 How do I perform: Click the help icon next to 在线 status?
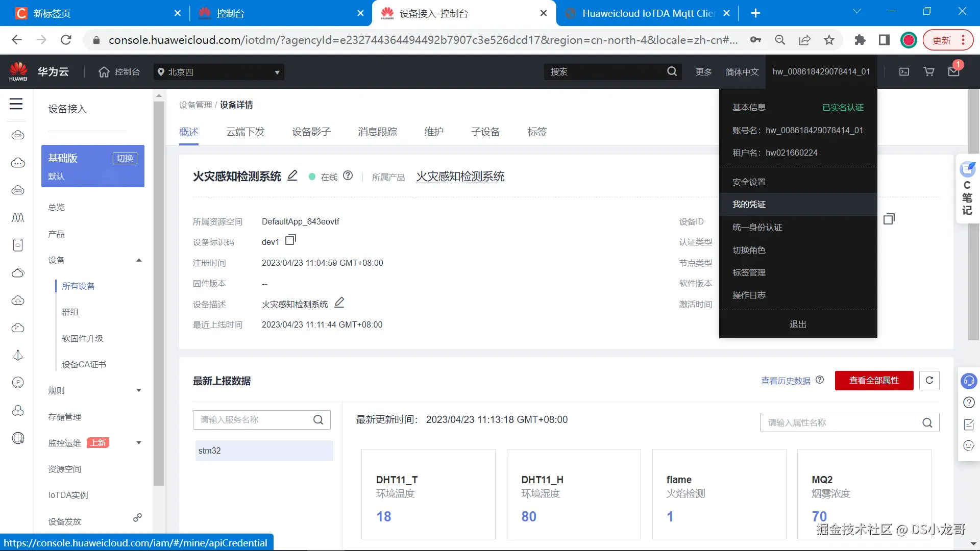(x=348, y=176)
